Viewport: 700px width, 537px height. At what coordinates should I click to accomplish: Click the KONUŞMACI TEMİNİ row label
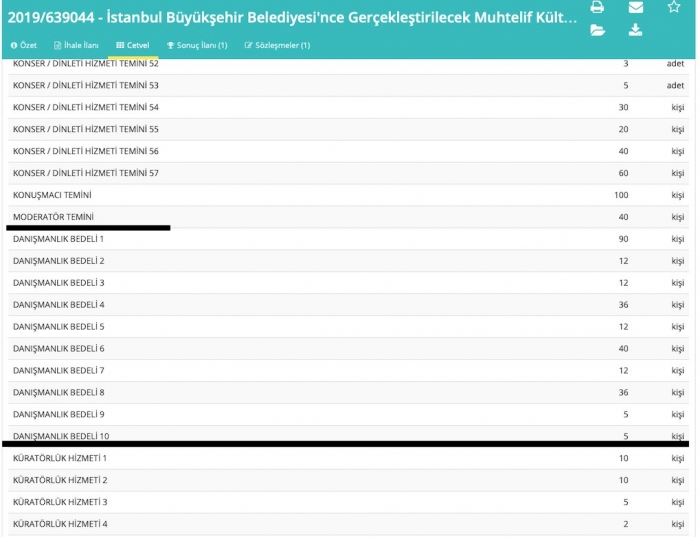52,195
